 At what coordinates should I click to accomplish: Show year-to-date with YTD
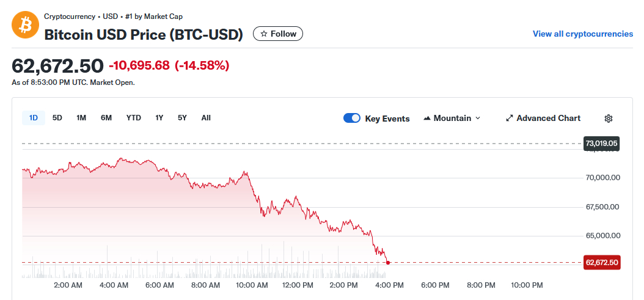click(x=134, y=118)
